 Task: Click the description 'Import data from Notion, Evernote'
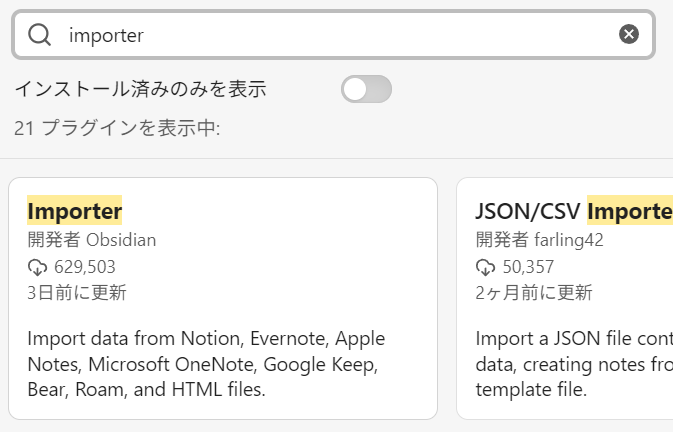[x=206, y=364]
